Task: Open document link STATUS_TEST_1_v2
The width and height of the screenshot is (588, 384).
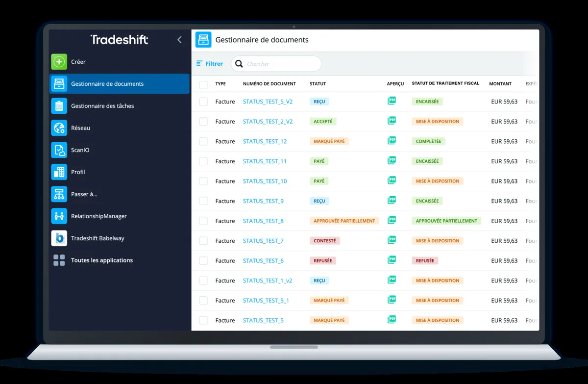Action: tap(268, 281)
